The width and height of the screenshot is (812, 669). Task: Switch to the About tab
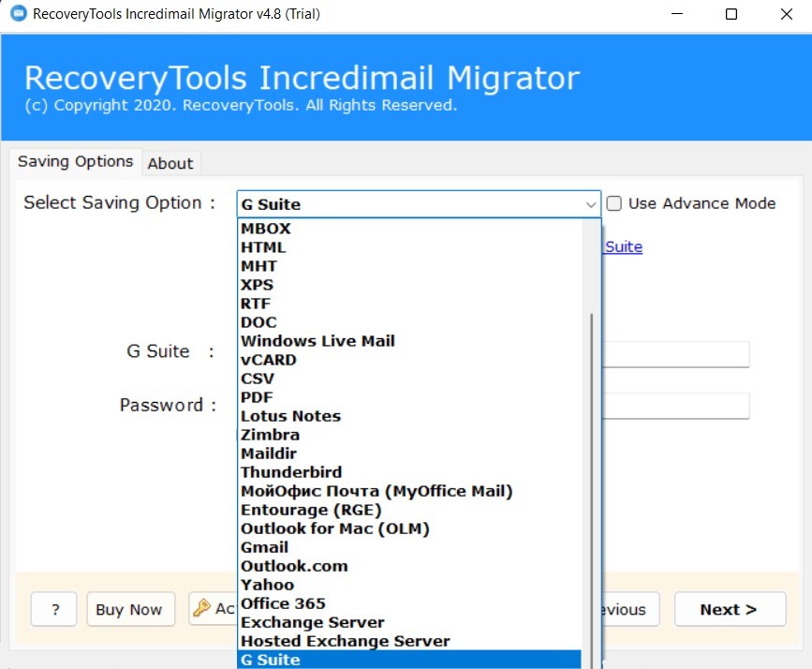pos(170,163)
